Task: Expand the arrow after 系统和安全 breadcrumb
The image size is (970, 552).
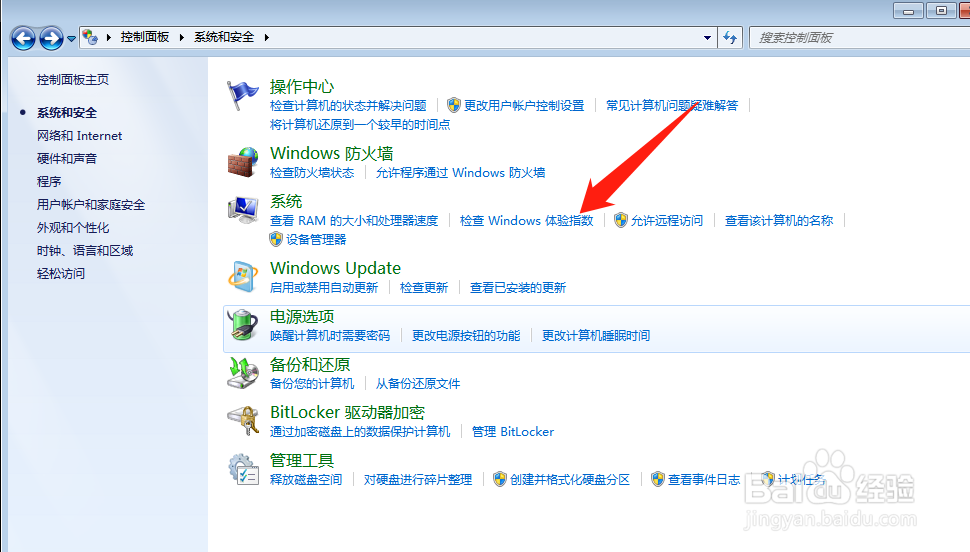Action: pyautogui.click(x=267, y=37)
